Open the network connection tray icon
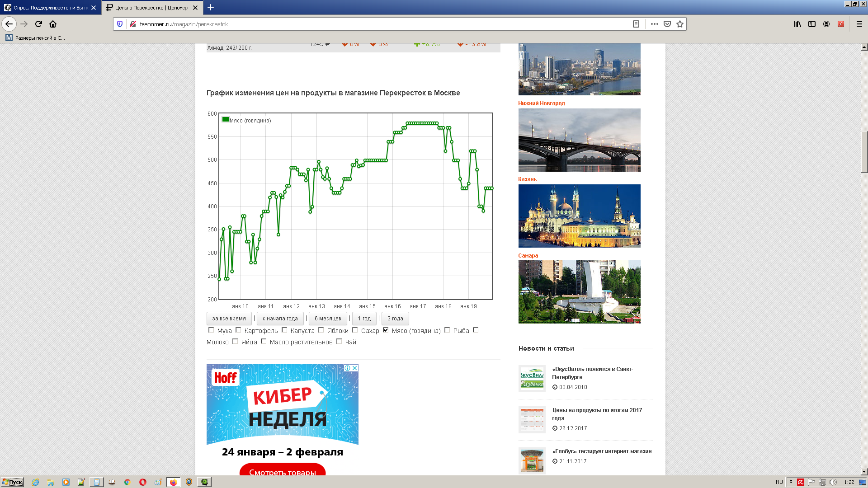 (822, 482)
